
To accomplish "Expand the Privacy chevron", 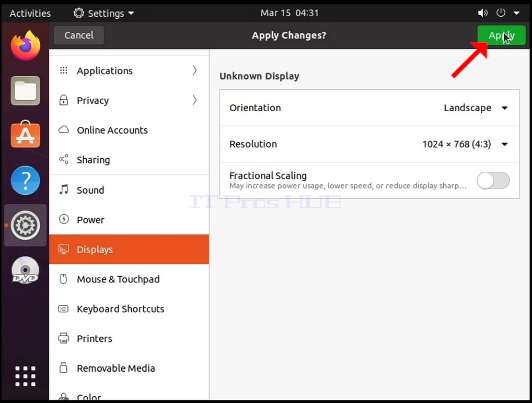I will [x=194, y=100].
